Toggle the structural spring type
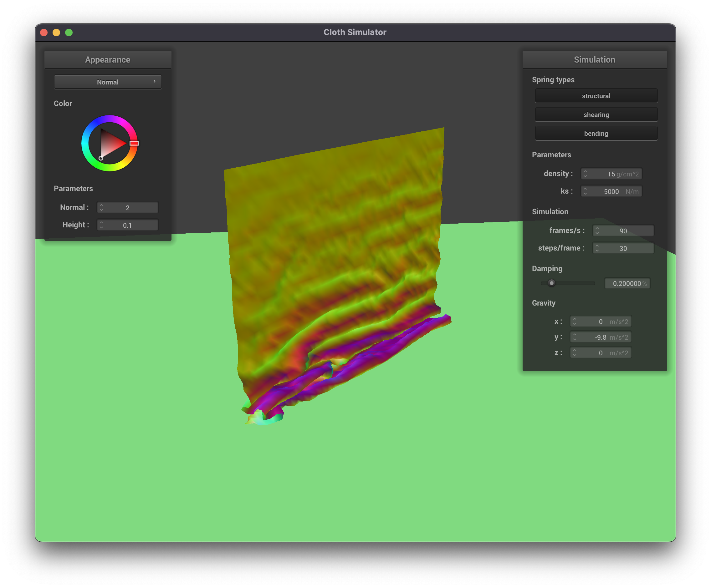 (x=596, y=96)
